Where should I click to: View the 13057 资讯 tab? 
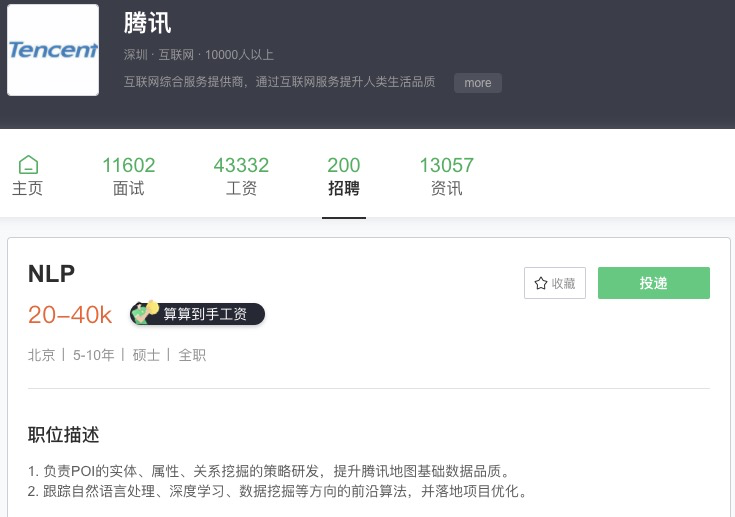446,176
